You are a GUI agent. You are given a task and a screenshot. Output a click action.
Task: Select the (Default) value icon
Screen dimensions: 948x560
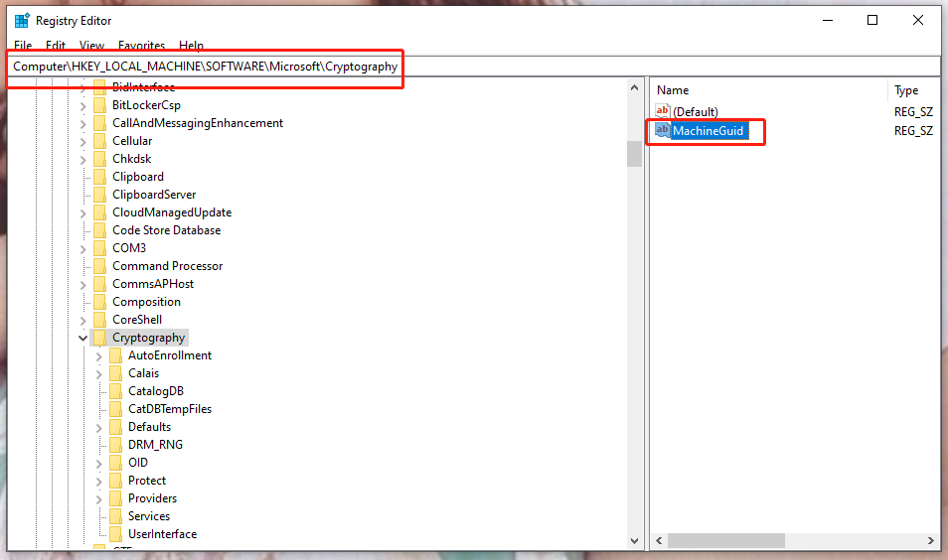pos(663,111)
